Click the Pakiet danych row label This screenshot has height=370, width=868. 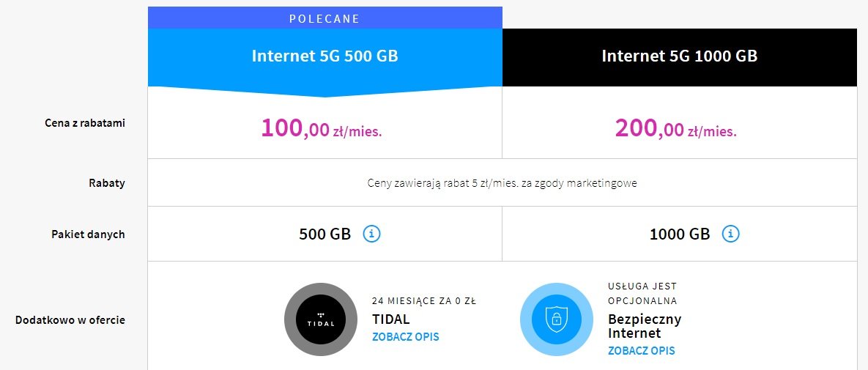(88, 234)
